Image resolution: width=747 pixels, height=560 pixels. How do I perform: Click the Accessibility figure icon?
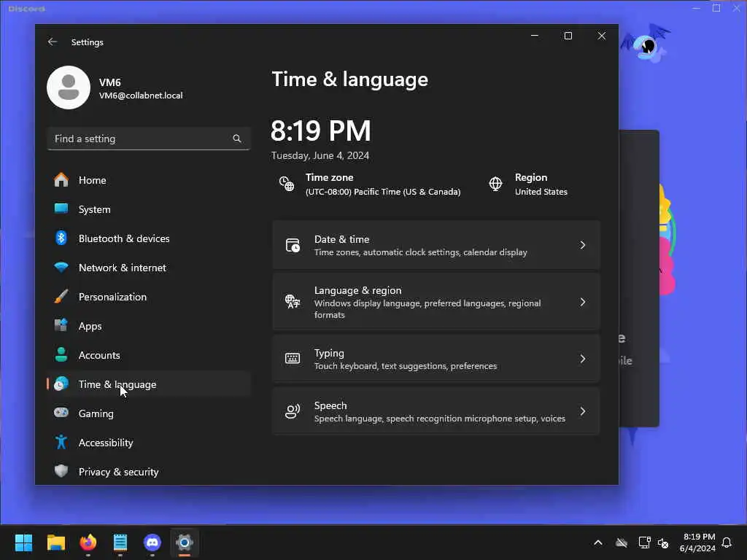point(61,442)
